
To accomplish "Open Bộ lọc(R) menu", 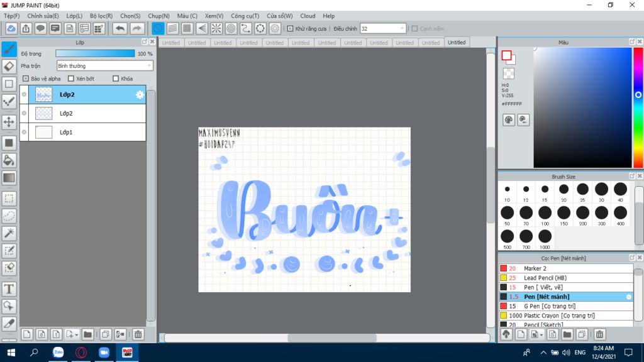I will [101, 16].
